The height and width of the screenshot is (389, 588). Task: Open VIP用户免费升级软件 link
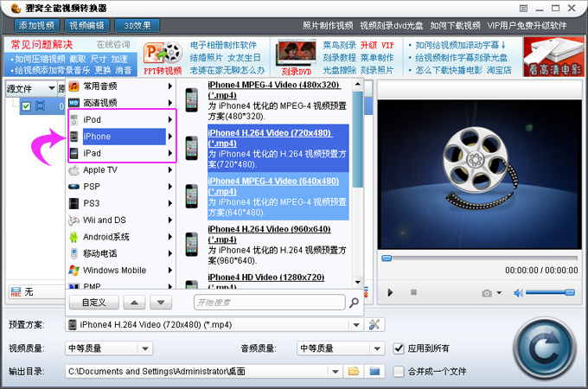(x=527, y=25)
